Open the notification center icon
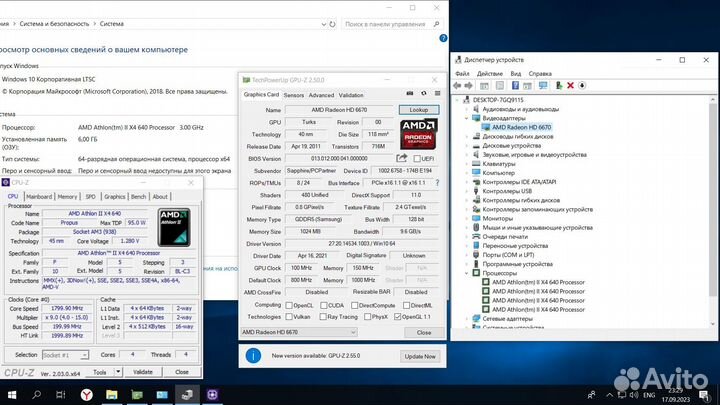 click(x=704, y=395)
